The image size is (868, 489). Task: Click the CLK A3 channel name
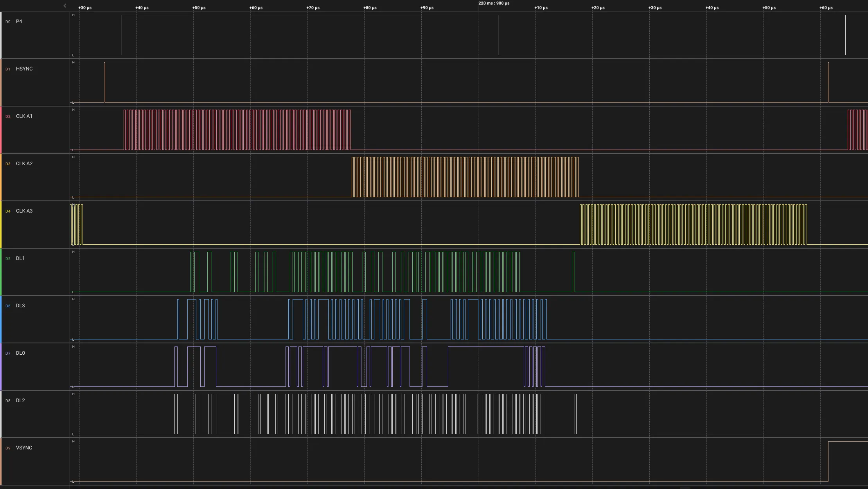(24, 211)
